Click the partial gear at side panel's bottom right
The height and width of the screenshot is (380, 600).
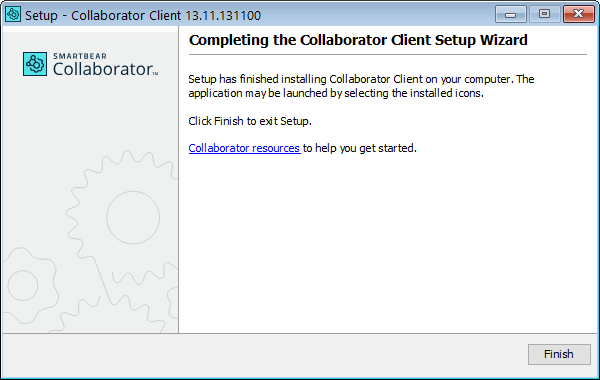click(x=173, y=302)
